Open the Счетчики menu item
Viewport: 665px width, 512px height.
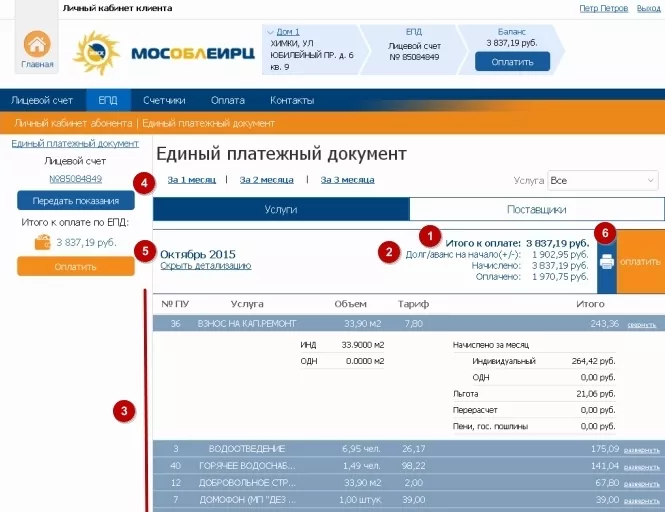164,100
